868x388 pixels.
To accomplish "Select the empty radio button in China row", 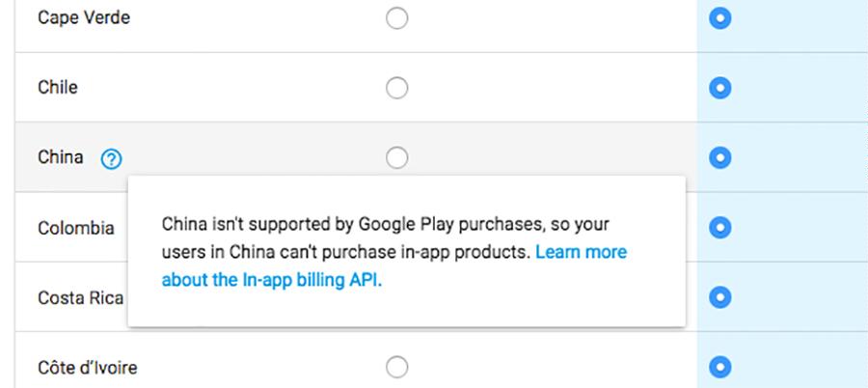I will [397, 158].
